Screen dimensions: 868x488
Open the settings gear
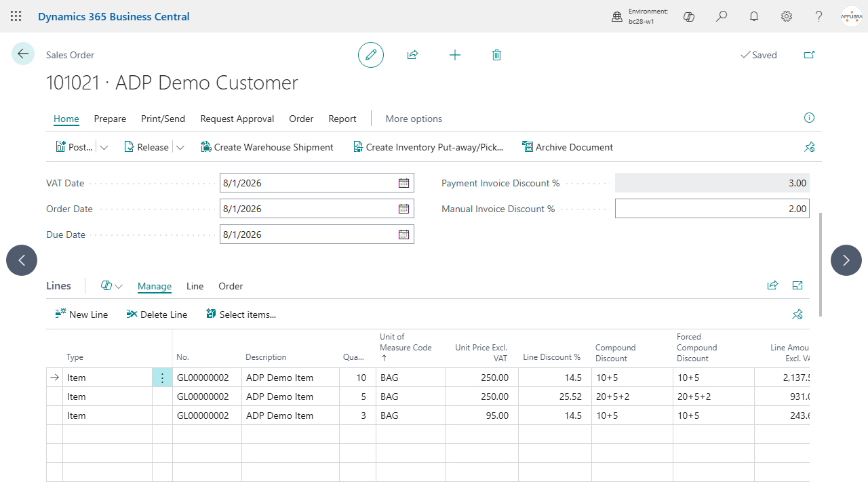click(x=787, y=16)
